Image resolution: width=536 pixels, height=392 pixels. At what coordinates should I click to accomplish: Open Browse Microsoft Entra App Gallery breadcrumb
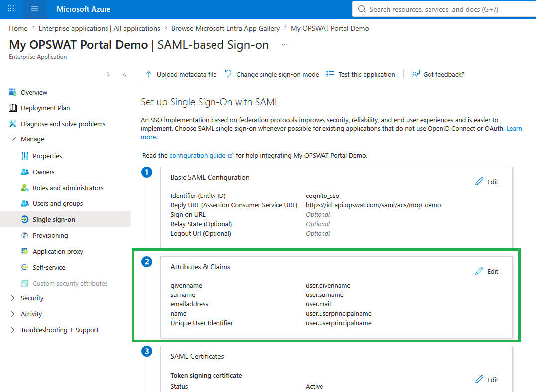(225, 28)
